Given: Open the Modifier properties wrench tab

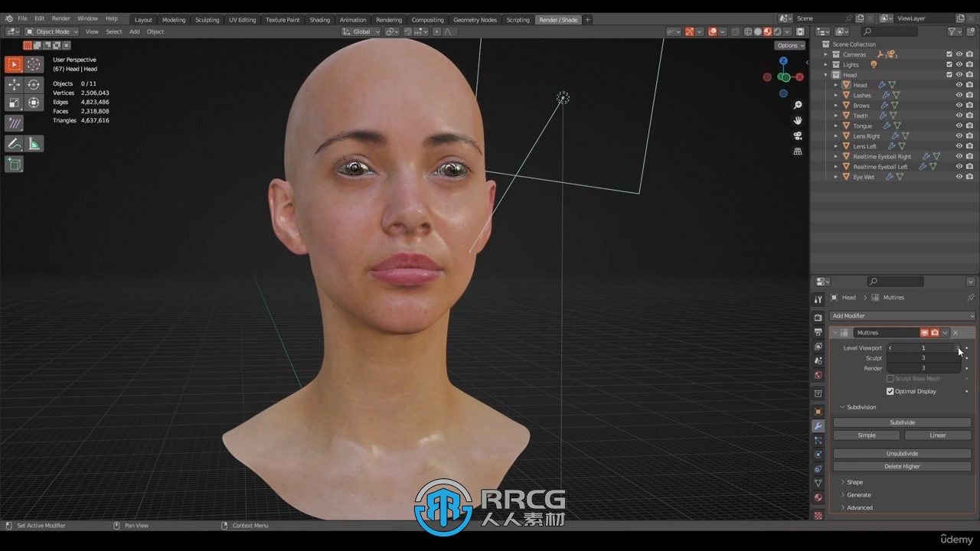Looking at the screenshot, I should [818, 426].
